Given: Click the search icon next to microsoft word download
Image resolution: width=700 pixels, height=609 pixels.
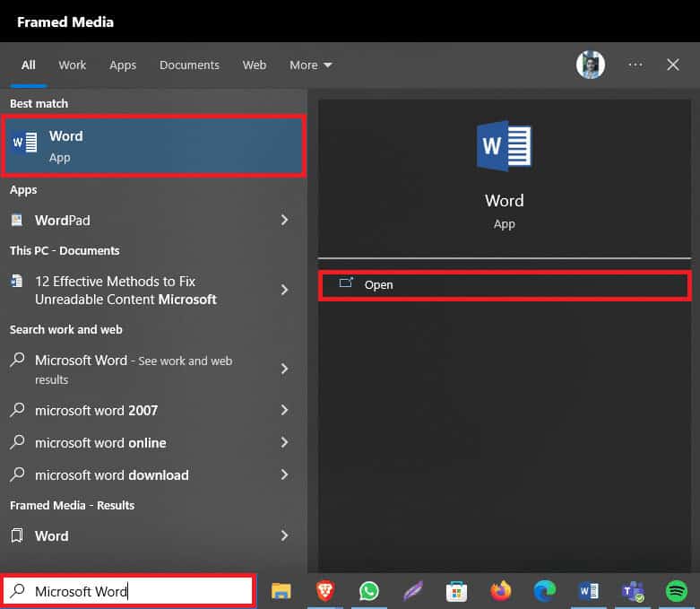Looking at the screenshot, I should point(17,474).
